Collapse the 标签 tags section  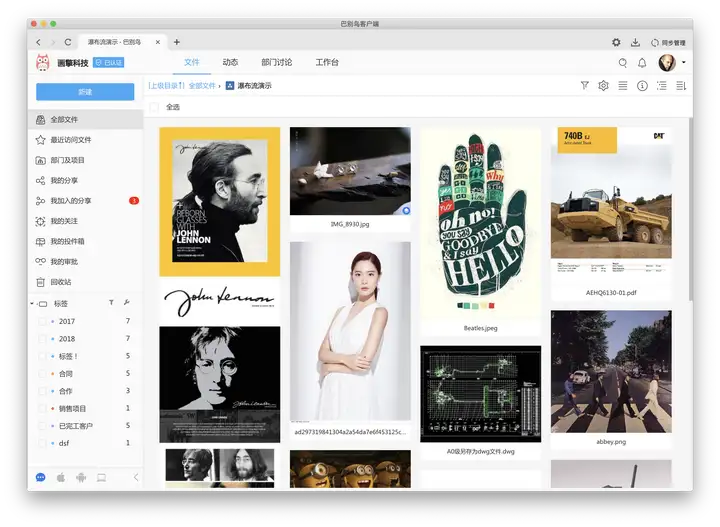click(x=32, y=303)
